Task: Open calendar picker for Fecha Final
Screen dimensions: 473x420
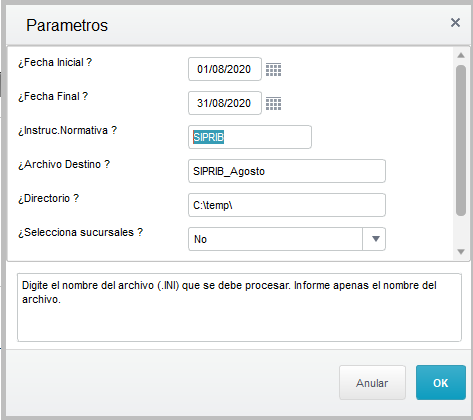Action: click(x=273, y=103)
